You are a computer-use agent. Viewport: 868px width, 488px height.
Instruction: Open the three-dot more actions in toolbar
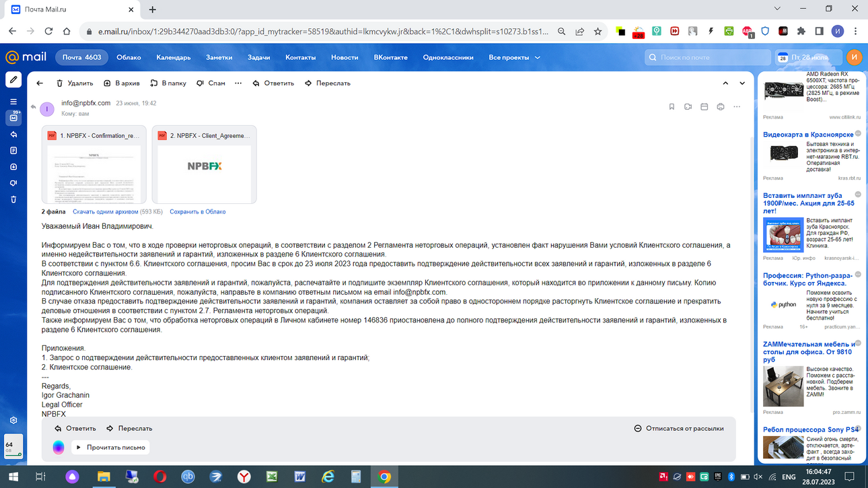pyautogui.click(x=238, y=83)
